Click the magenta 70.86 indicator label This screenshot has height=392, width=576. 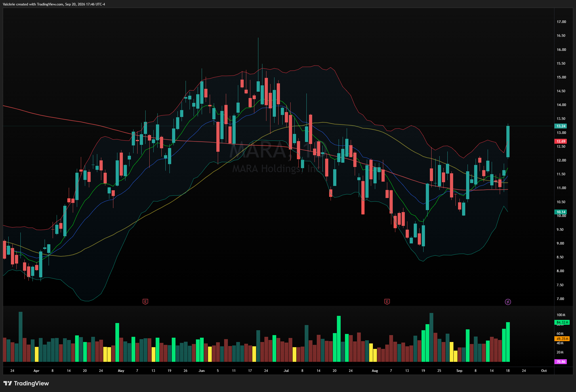[561, 362]
